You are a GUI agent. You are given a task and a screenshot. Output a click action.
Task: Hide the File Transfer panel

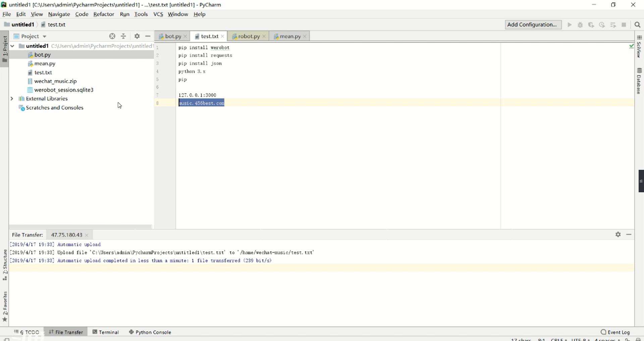[x=629, y=234]
